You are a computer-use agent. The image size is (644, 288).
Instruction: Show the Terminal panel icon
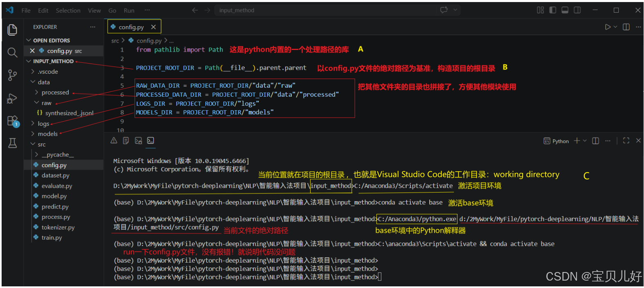[x=151, y=141]
